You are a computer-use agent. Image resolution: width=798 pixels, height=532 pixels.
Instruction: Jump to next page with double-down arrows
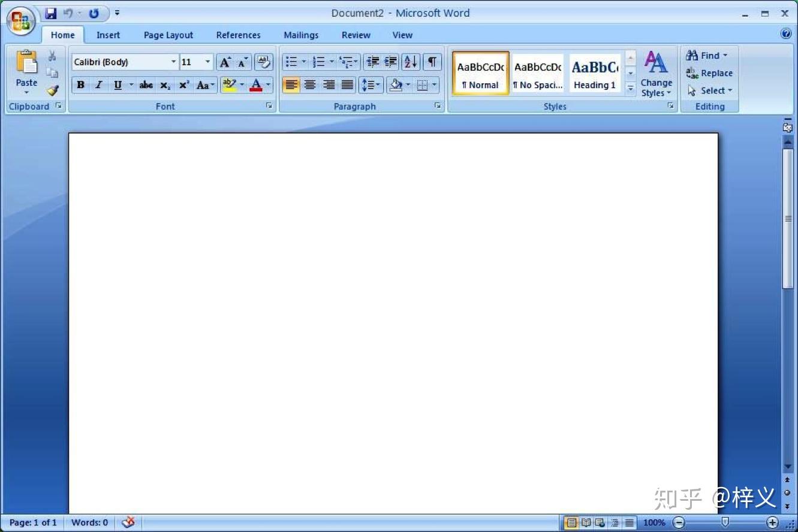click(787, 506)
